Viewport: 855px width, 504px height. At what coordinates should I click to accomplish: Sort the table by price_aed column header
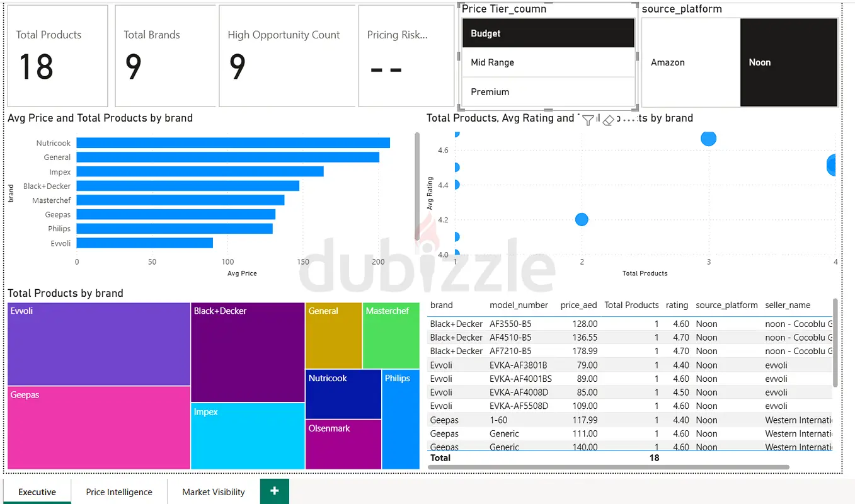pos(578,305)
